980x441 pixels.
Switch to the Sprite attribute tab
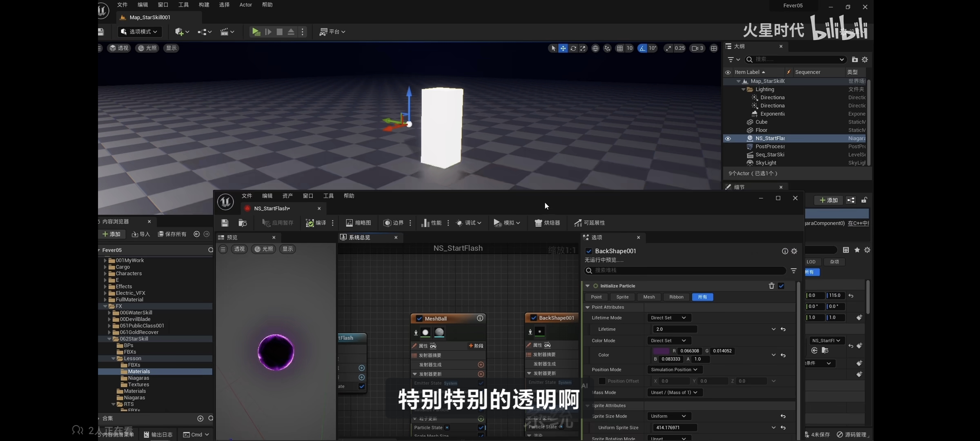622,297
